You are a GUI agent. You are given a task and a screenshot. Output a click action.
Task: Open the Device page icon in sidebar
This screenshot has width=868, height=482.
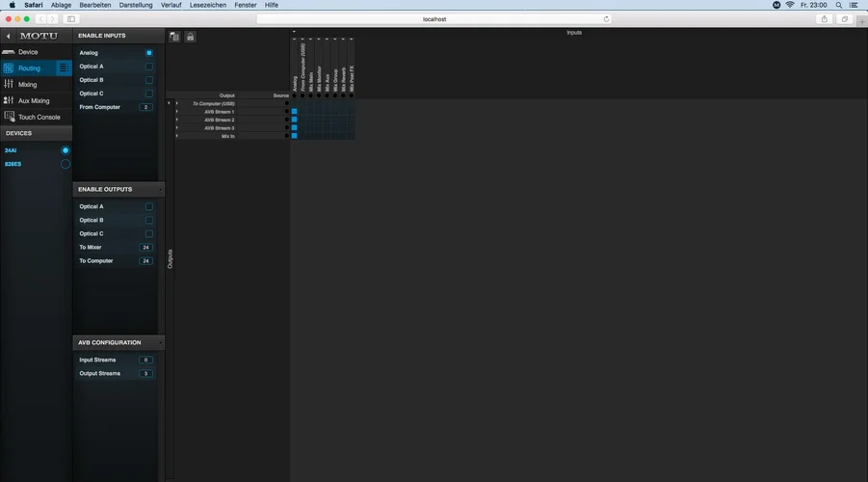point(9,52)
